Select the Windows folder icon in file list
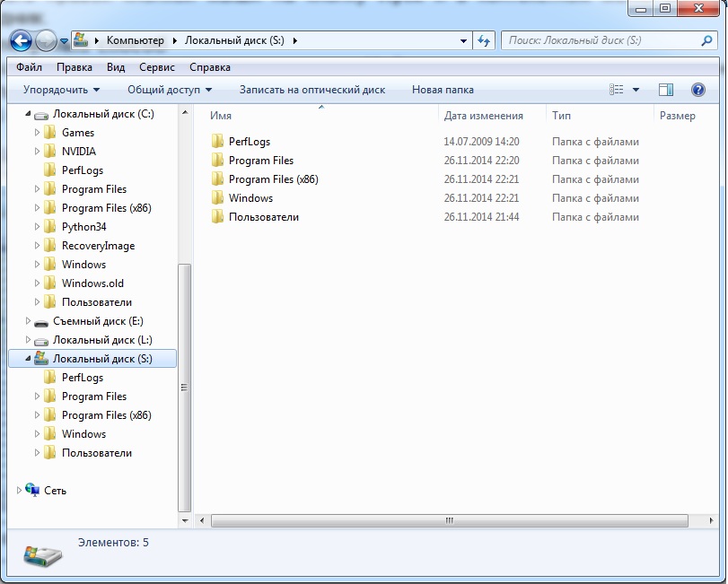The height and width of the screenshot is (584, 728). (x=218, y=197)
